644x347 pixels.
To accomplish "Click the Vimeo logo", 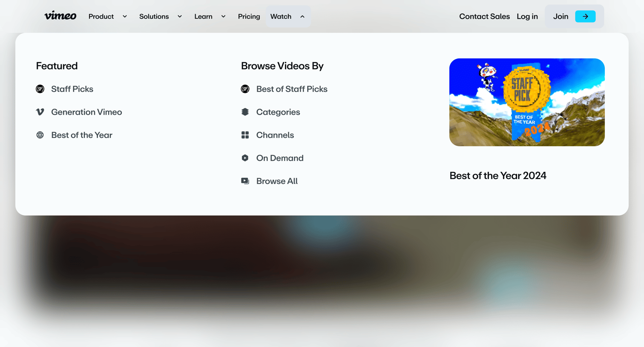I will (x=60, y=16).
